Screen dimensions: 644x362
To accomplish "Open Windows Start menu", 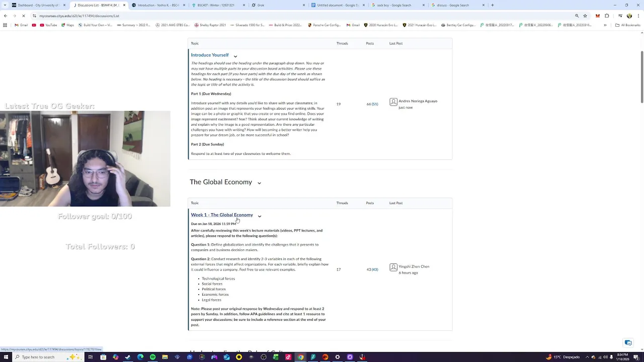I will (6, 357).
